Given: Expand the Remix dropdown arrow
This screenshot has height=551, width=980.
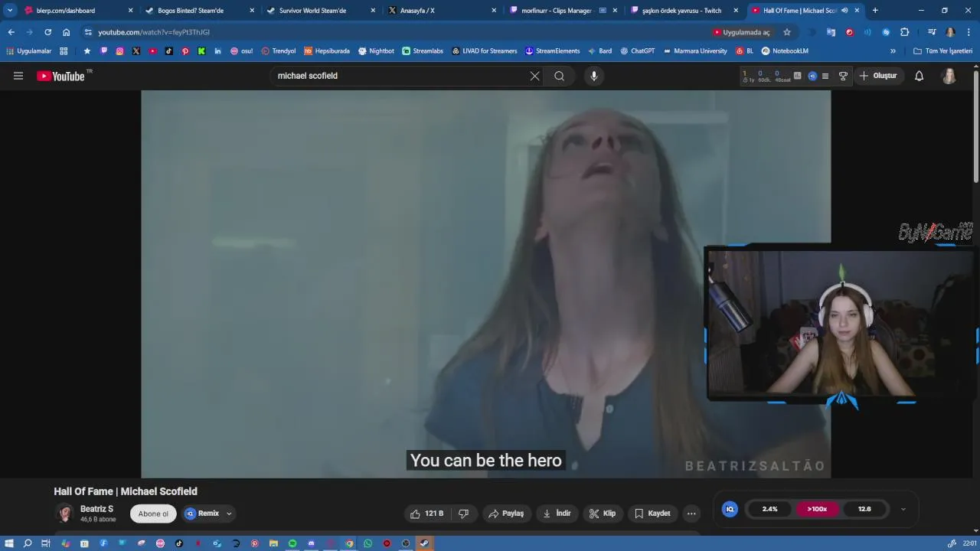Looking at the screenshot, I should pyautogui.click(x=229, y=514).
